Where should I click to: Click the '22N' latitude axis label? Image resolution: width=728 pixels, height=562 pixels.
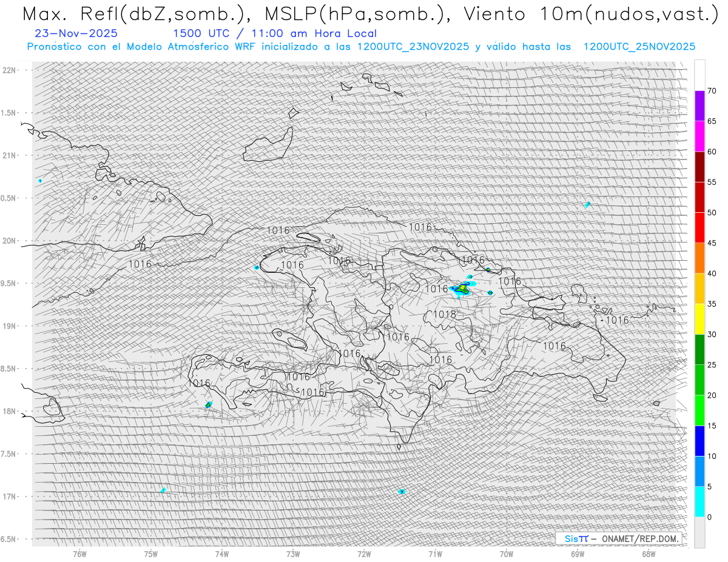tap(9, 70)
